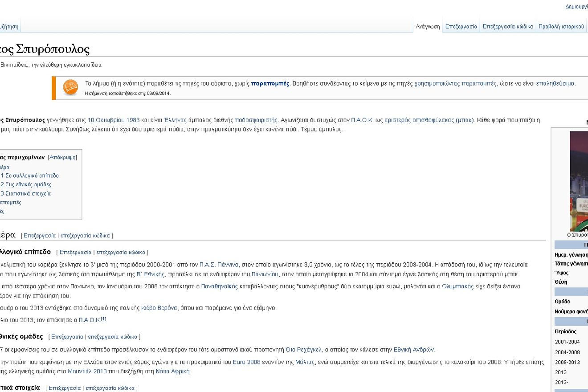Follow the Μουντιάλ 2010 link
Image resolution: width=588 pixels, height=392 pixels.
click(86, 371)
